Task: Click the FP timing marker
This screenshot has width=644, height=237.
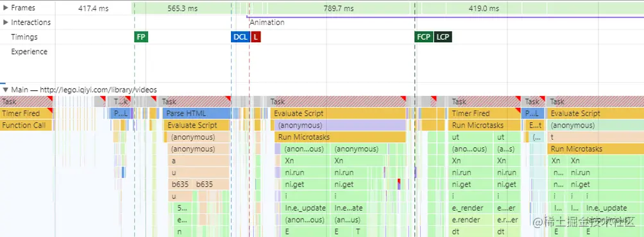Action: click(141, 37)
